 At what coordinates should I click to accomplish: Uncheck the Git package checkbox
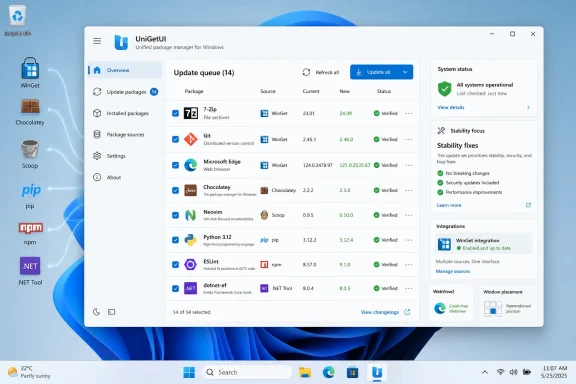pyautogui.click(x=176, y=139)
